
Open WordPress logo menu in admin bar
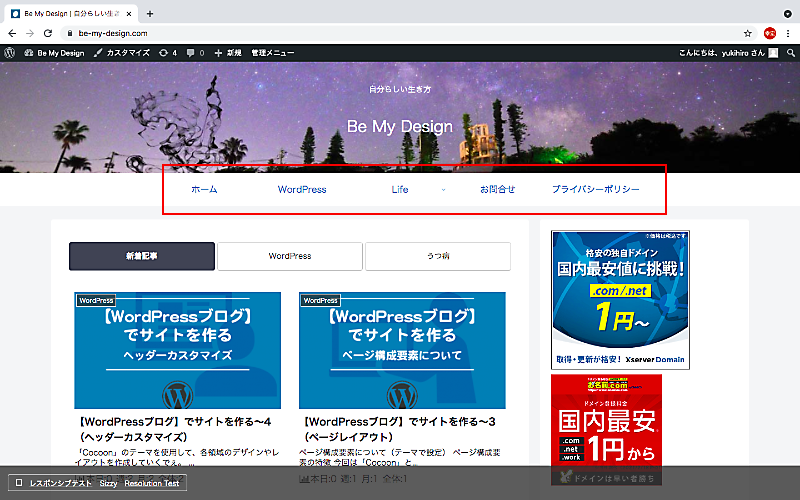[x=10, y=53]
